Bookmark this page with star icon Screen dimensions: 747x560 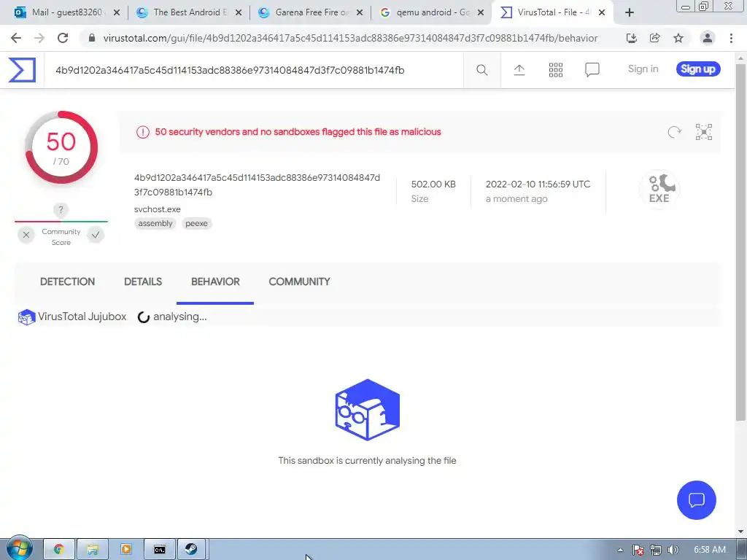pos(678,38)
